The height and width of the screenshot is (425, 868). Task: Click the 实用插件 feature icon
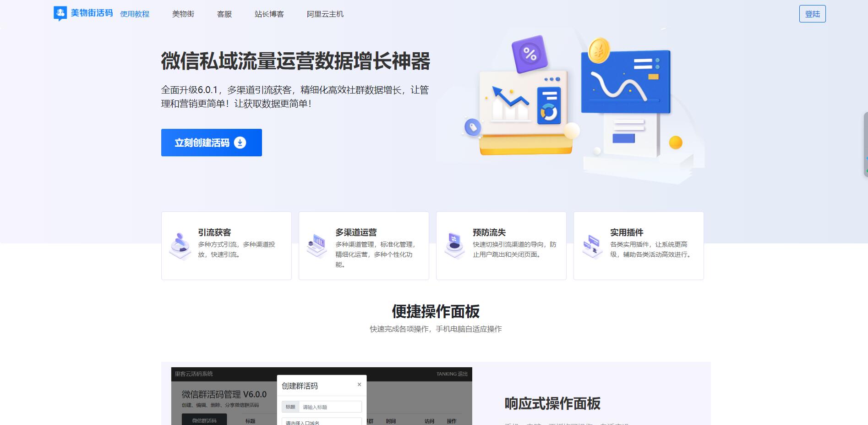(592, 246)
